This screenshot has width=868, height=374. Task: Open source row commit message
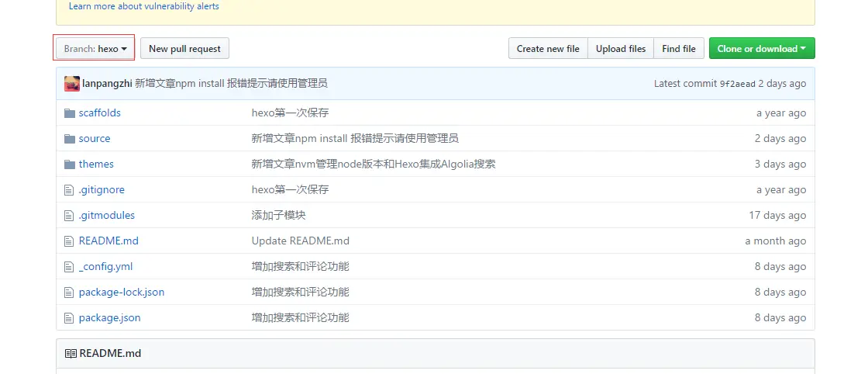tap(355, 139)
